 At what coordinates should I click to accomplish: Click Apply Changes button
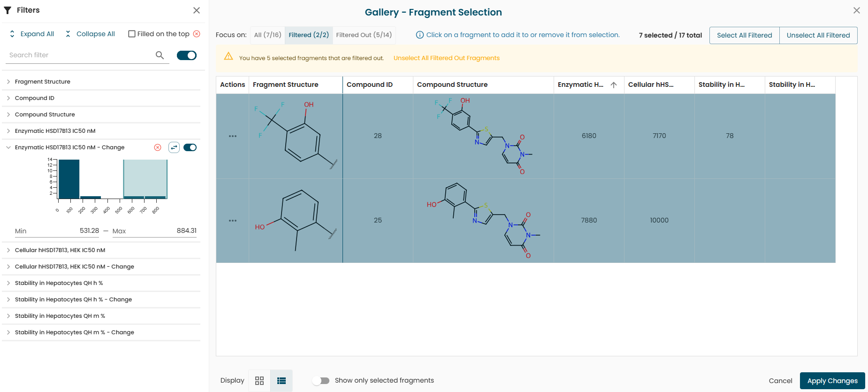[832, 381]
